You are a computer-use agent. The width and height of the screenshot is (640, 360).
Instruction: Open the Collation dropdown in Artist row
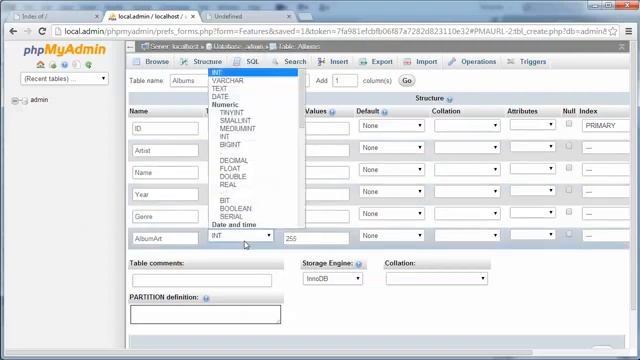pos(467,147)
